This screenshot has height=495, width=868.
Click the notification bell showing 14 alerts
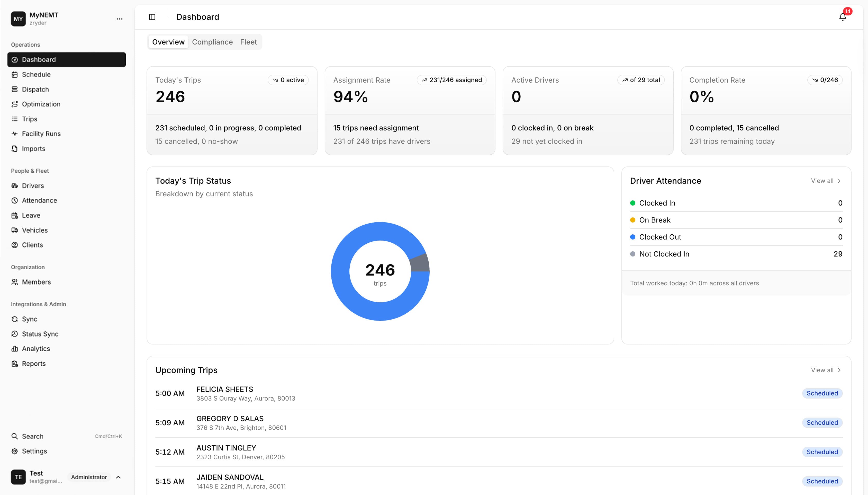843,17
